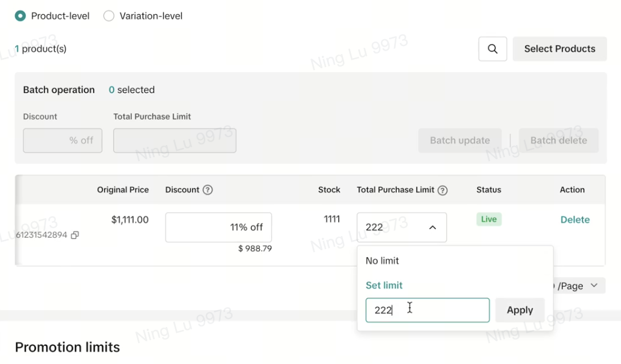The width and height of the screenshot is (621, 364).
Task: Click Total Purchase Limit help icon
Action: point(442,191)
